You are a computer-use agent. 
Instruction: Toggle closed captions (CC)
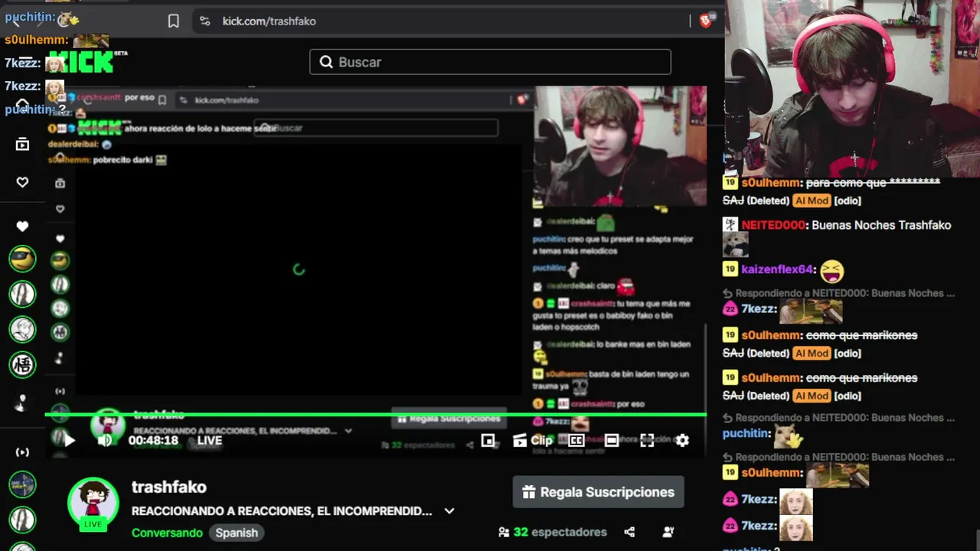tap(577, 440)
